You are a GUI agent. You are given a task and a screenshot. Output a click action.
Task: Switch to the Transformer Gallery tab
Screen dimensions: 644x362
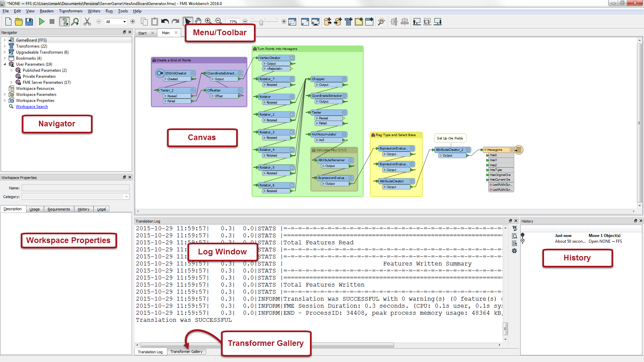186,352
